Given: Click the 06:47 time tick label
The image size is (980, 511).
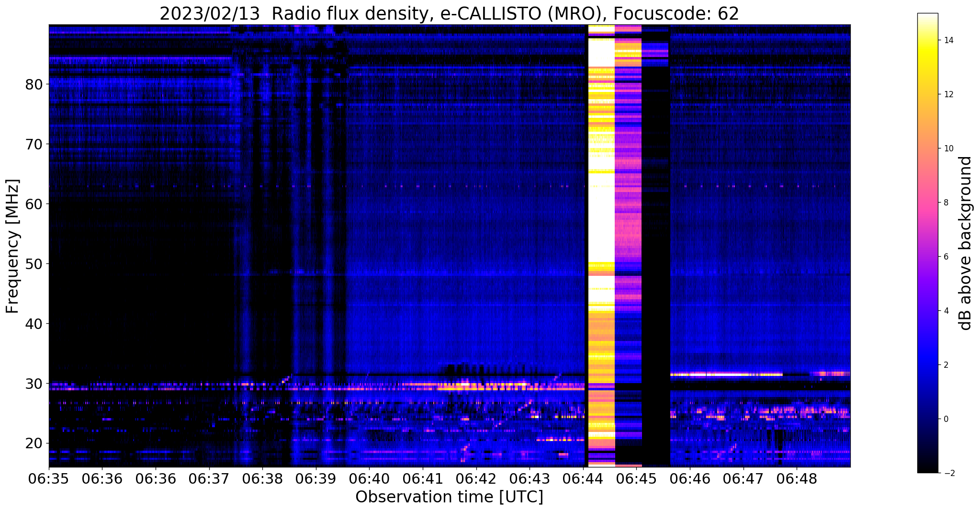Looking at the screenshot, I should [x=743, y=478].
